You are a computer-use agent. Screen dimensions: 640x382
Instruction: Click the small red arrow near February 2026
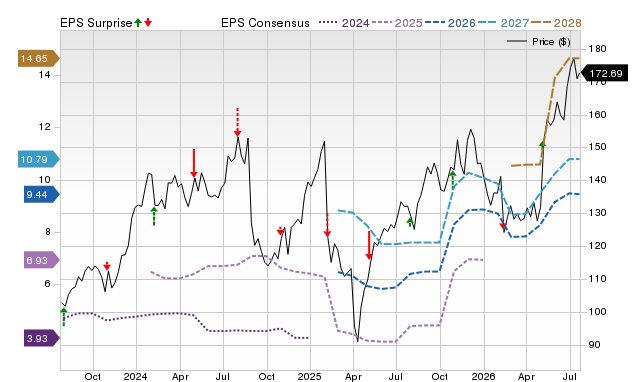tap(503, 227)
